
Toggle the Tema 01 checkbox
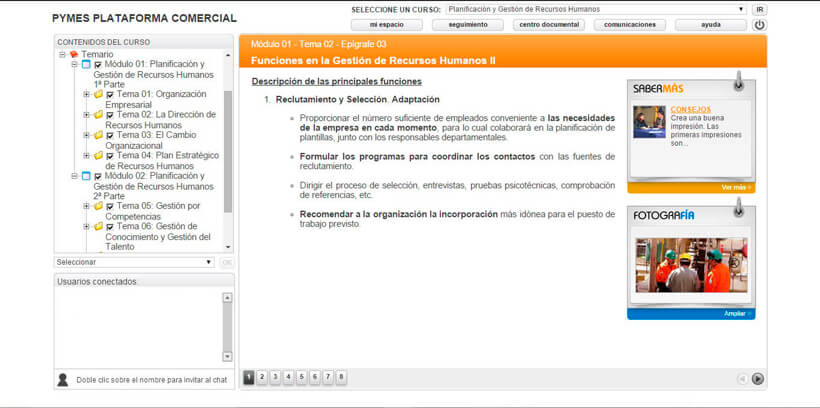click(110, 95)
